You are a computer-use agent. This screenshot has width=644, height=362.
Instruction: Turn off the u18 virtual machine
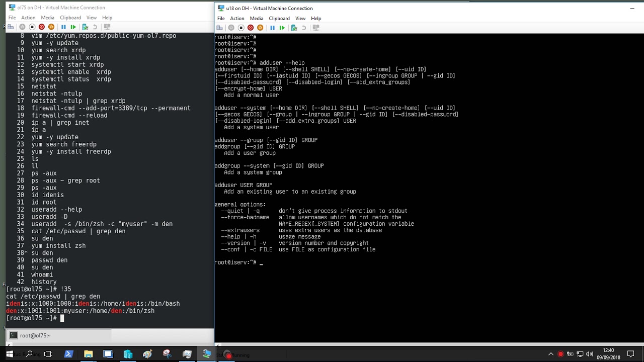(241, 28)
